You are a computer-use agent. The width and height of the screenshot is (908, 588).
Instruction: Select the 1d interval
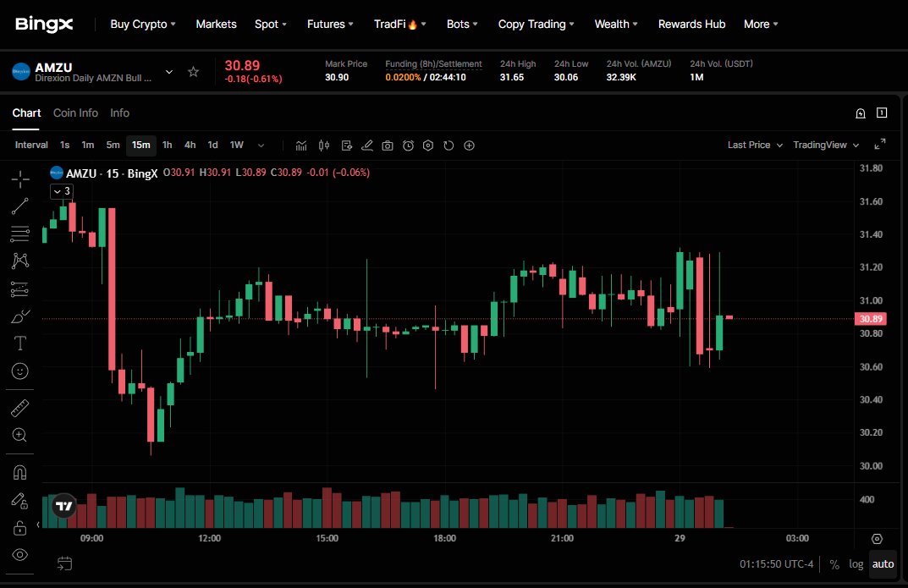pyautogui.click(x=213, y=146)
